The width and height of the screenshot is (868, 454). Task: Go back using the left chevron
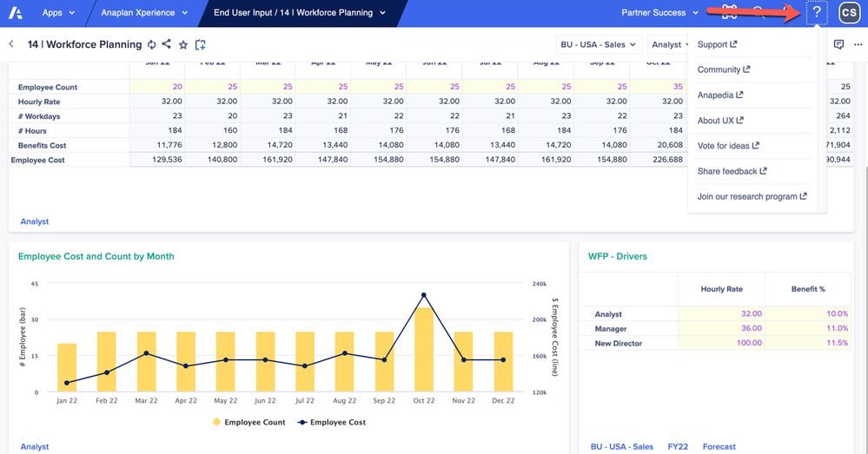[x=11, y=43]
